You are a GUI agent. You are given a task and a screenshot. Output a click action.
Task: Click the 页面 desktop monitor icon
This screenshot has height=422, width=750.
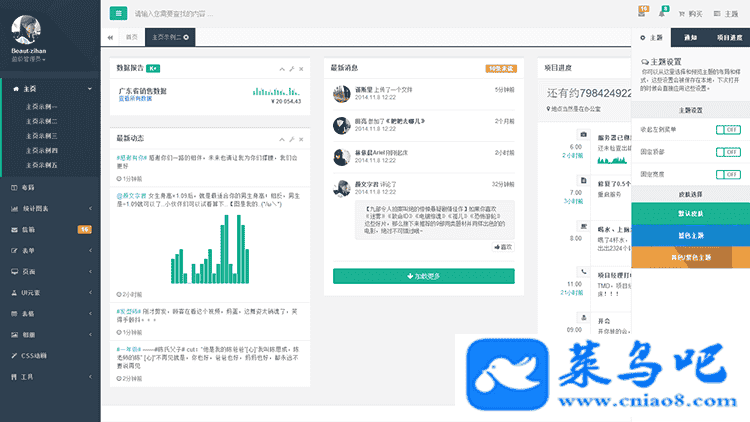click(14, 272)
